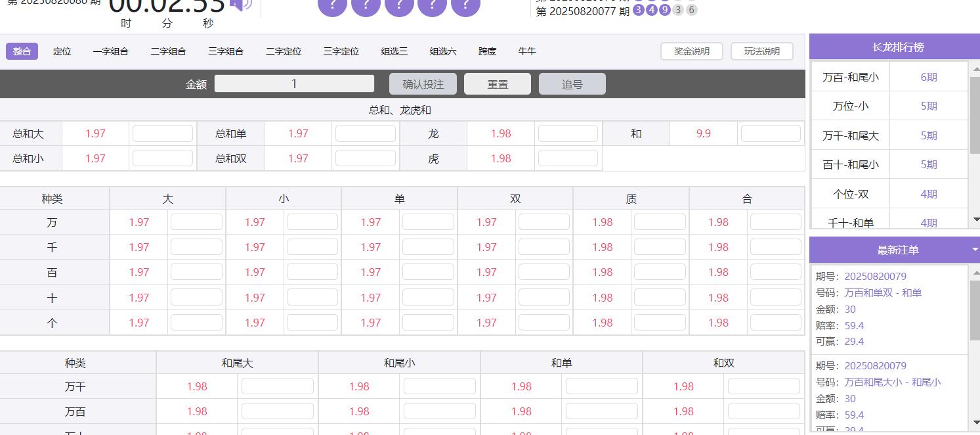Image resolution: width=980 pixels, height=435 pixels.
Task: Click the 金额 amount input field
Action: [294, 83]
